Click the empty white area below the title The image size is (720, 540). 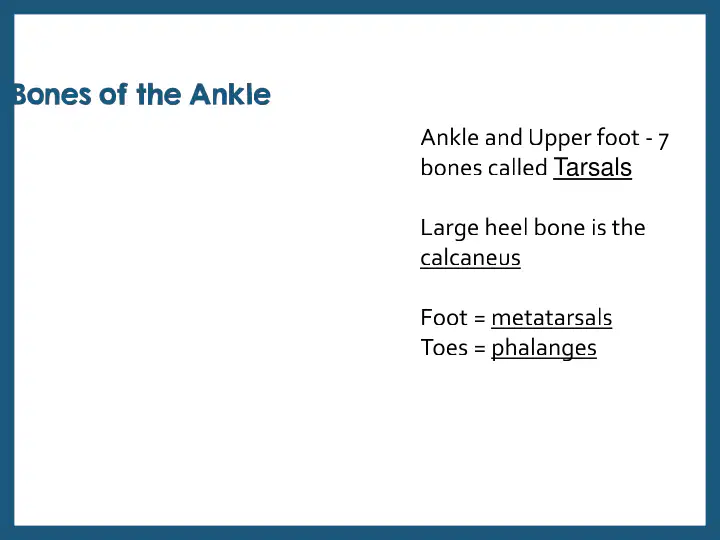[184, 298]
